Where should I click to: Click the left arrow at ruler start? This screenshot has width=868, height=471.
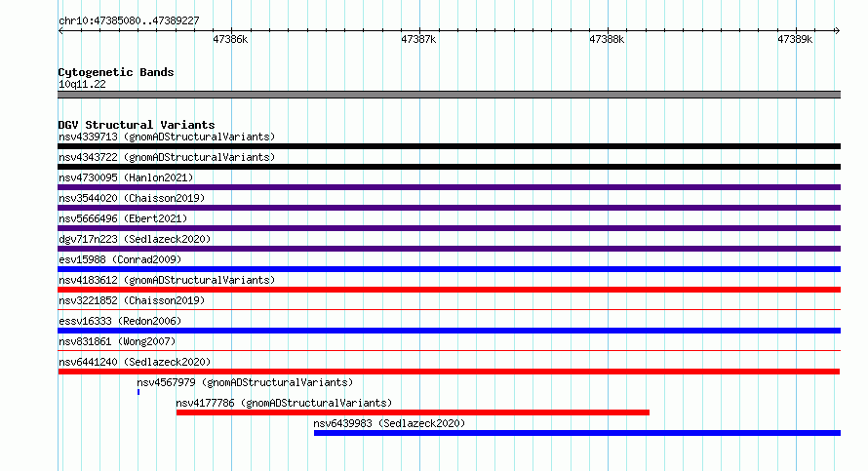coord(60,31)
